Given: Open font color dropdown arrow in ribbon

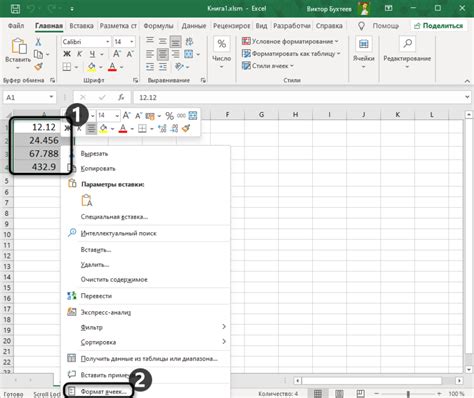Looking at the screenshot, I should pyautogui.click(x=122, y=67).
